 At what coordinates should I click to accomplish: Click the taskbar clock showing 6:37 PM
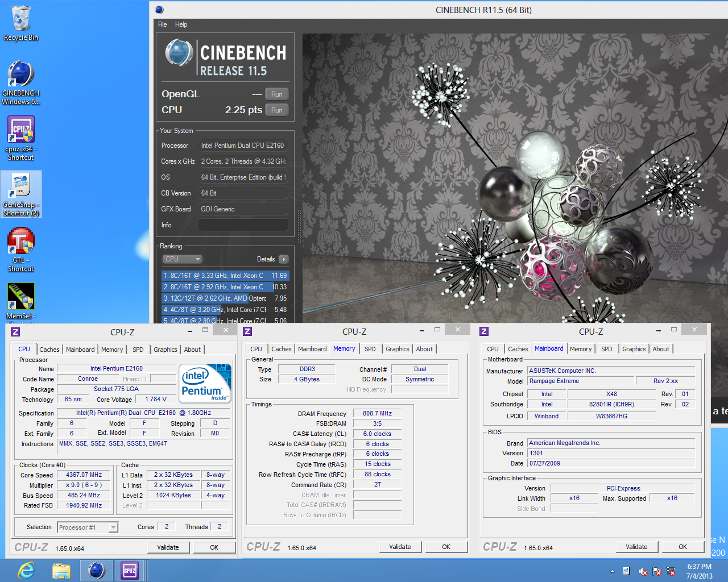coord(699,571)
